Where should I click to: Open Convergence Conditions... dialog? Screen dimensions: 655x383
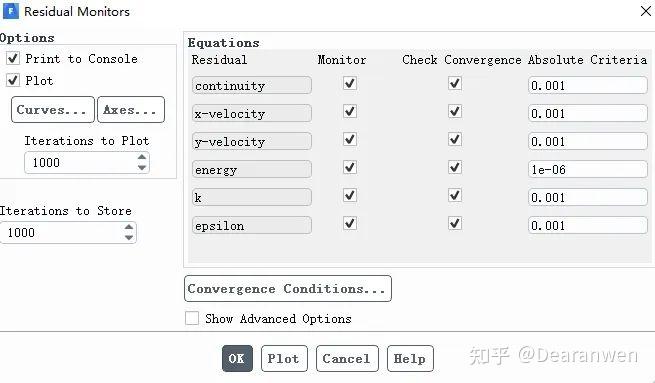coord(288,289)
